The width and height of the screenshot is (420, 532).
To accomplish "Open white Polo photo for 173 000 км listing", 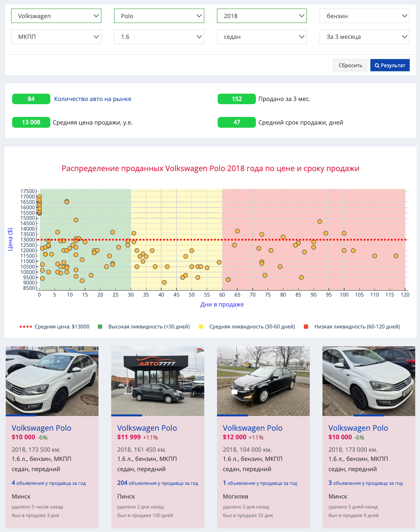I will click(x=369, y=381).
